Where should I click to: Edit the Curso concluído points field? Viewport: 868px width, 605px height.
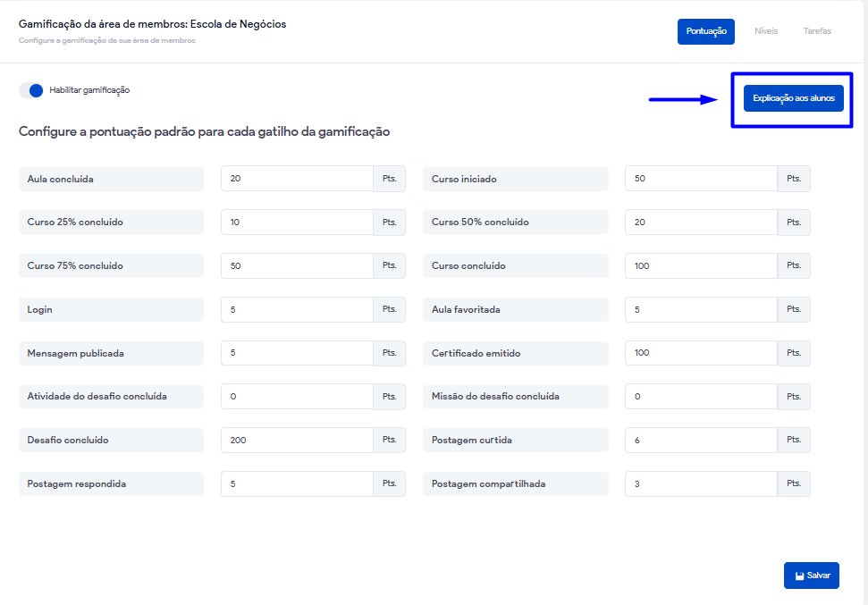pos(701,266)
